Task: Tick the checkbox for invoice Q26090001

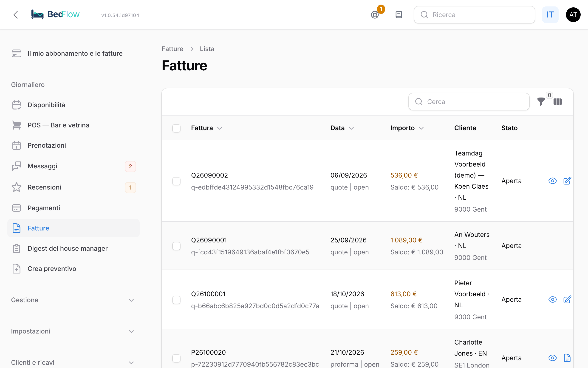Action: coord(176,246)
